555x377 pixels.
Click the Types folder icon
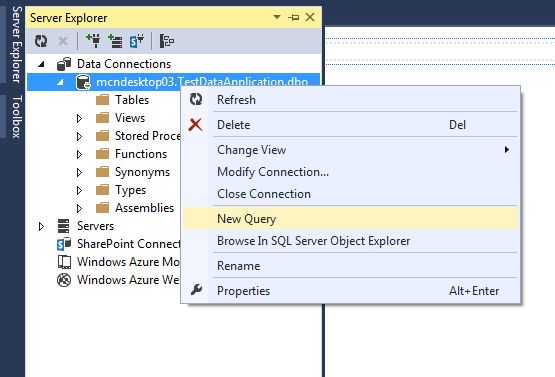click(x=103, y=190)
